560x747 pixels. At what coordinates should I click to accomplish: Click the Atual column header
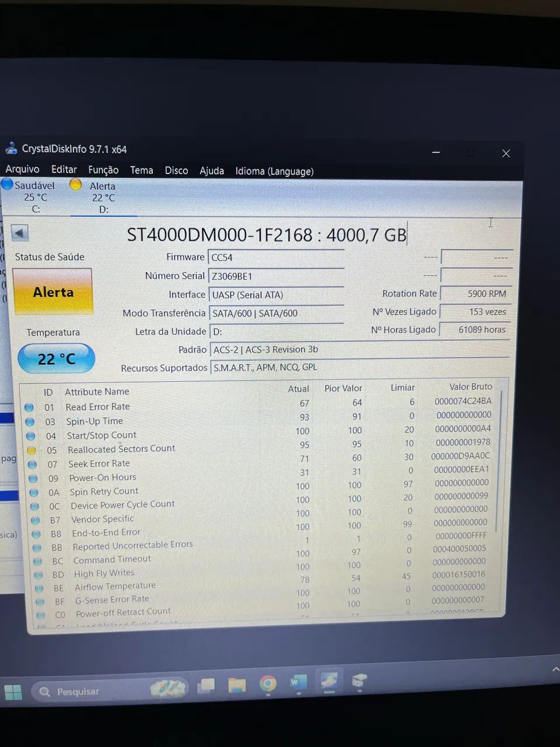tap(298, 389)
